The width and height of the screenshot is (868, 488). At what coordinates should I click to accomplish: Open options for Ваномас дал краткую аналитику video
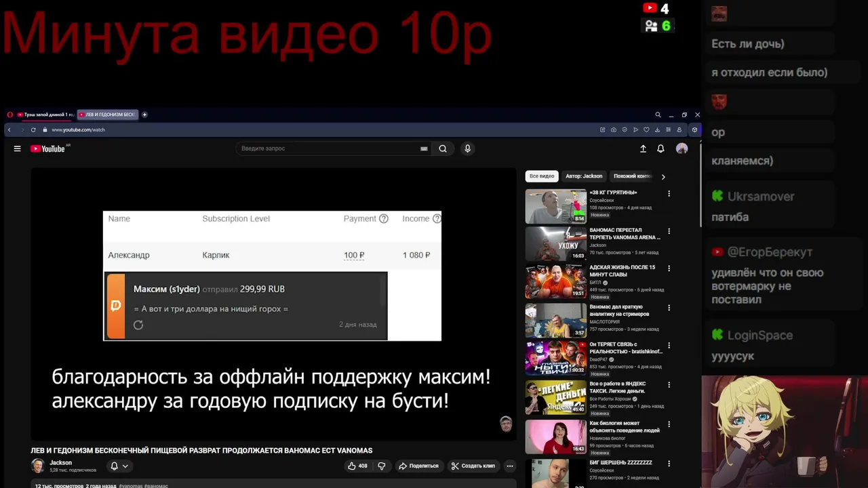coord(669,308)
